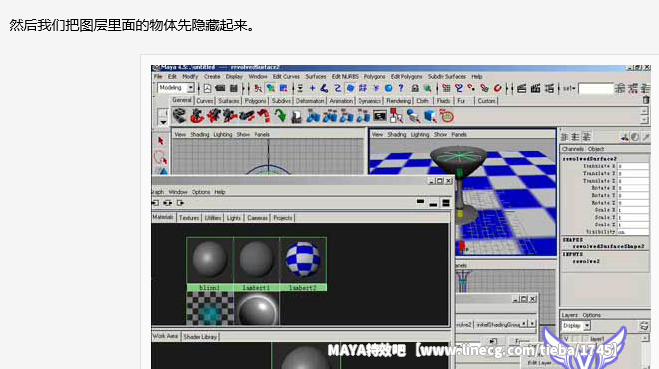This screenshot has height=369, width=659.
Task: Open the Shader Library tab
Action: click(x=200, y=337)
